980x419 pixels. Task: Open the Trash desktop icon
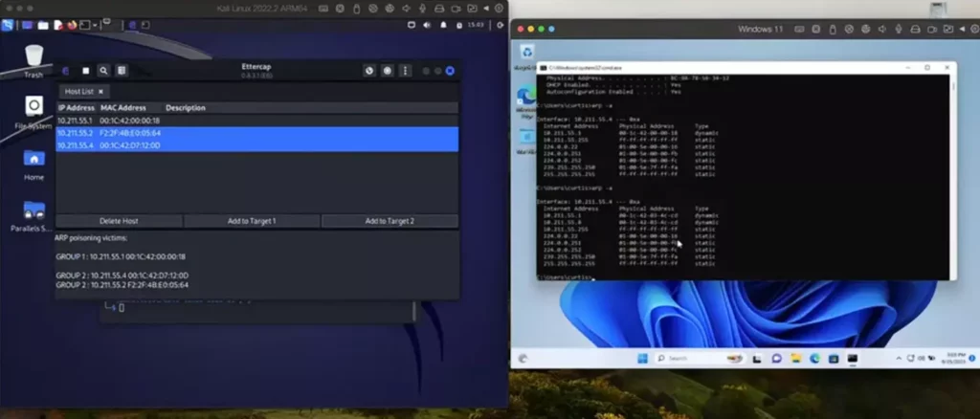pos(33,57)
